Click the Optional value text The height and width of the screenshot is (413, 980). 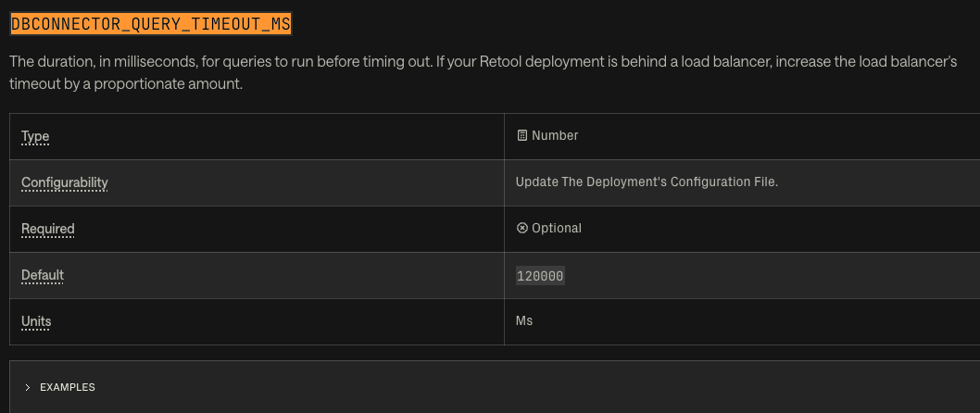click(x=556, y=229)
